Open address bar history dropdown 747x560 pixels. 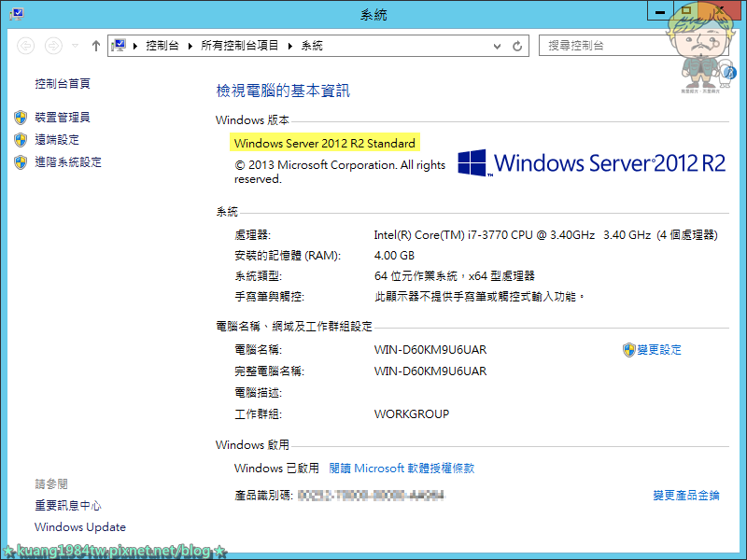(497, 46)
